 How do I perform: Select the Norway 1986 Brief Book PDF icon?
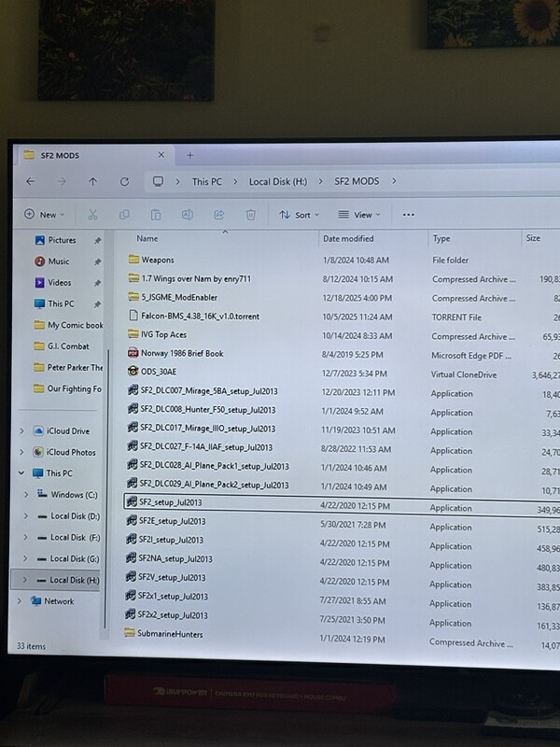(133, 353)
